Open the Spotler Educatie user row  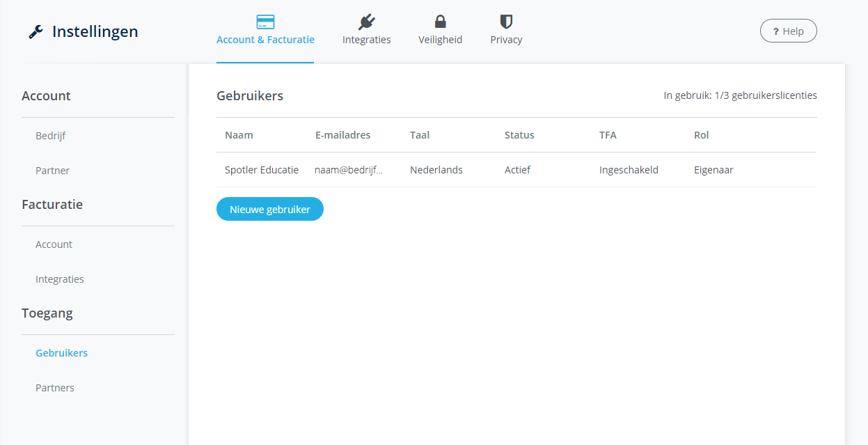pos(262,170)
